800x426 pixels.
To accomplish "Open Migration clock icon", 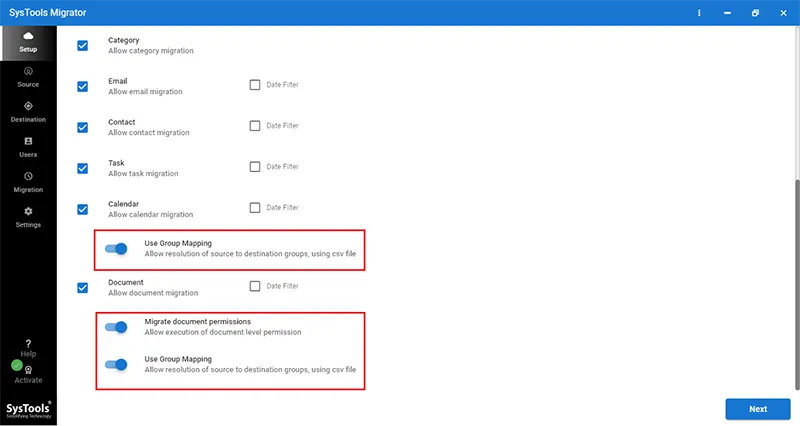I will [28, 176].
